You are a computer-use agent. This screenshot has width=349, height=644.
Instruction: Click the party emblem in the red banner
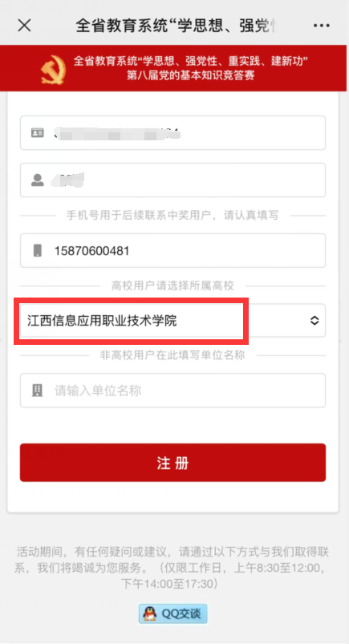click(54, 69)
